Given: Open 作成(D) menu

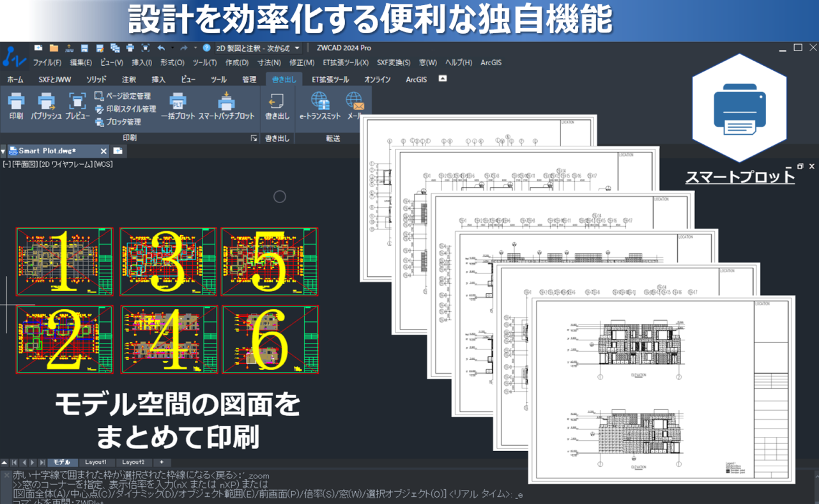Looking at the screenshot, I should point(237,63).
